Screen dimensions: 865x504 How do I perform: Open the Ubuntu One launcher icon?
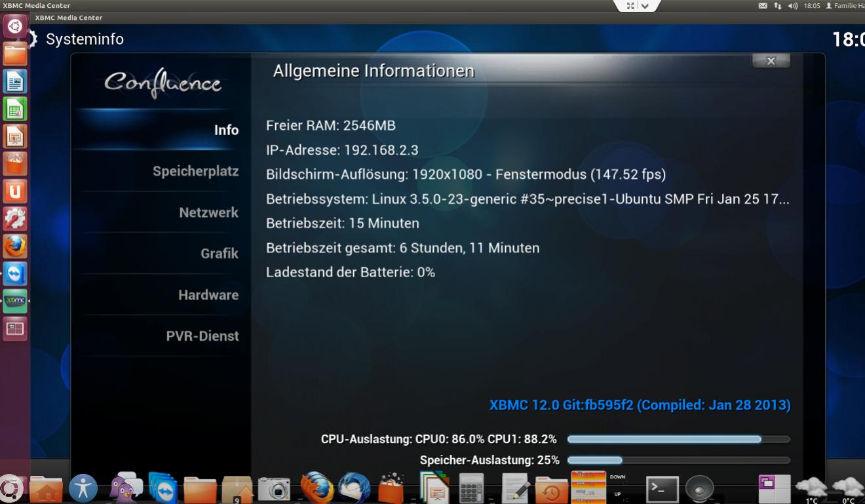point(15,191)
